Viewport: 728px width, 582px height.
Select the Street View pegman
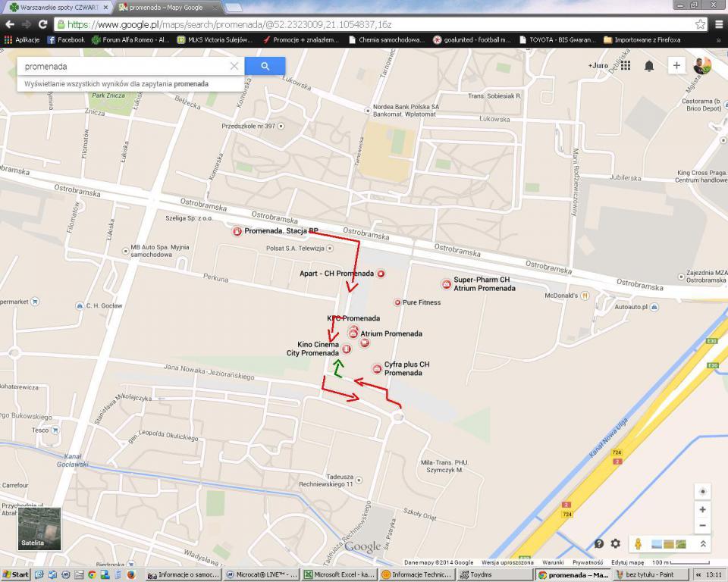(x=639, y=544)
